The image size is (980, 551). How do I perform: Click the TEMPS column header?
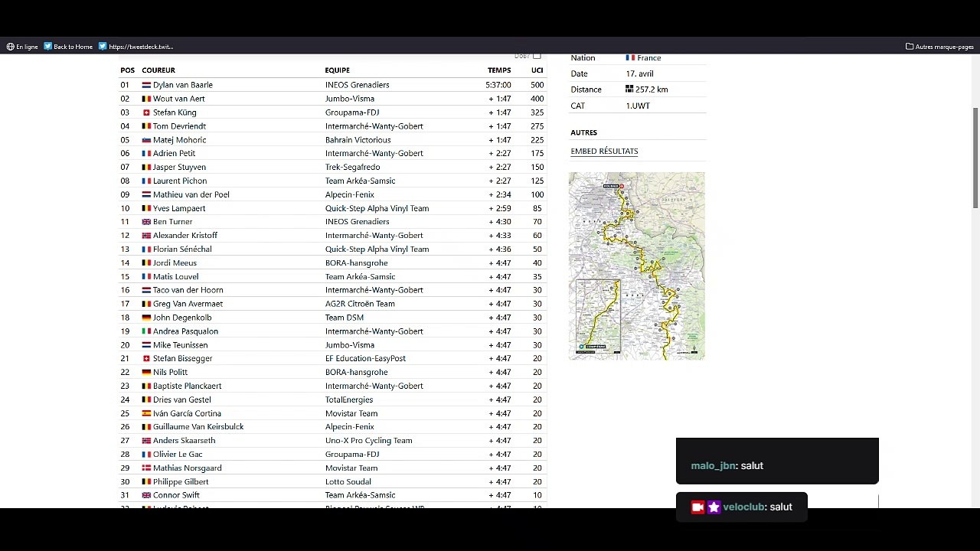point(499,70)
